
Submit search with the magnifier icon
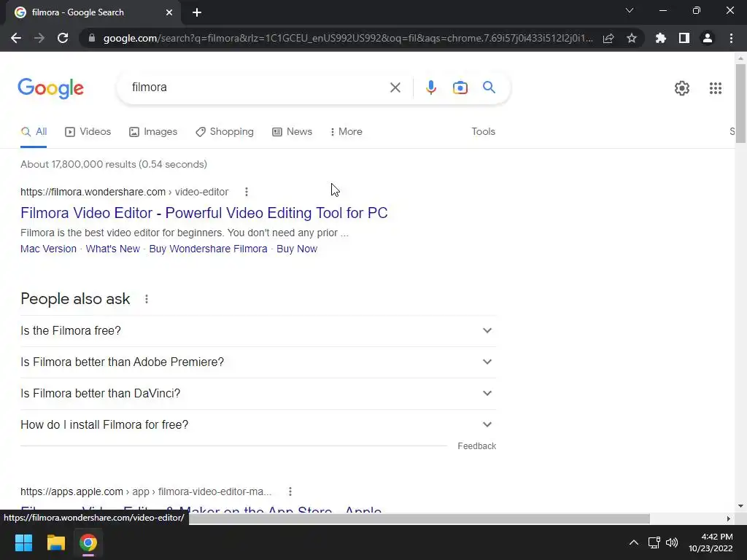click(x=489, y=87)
